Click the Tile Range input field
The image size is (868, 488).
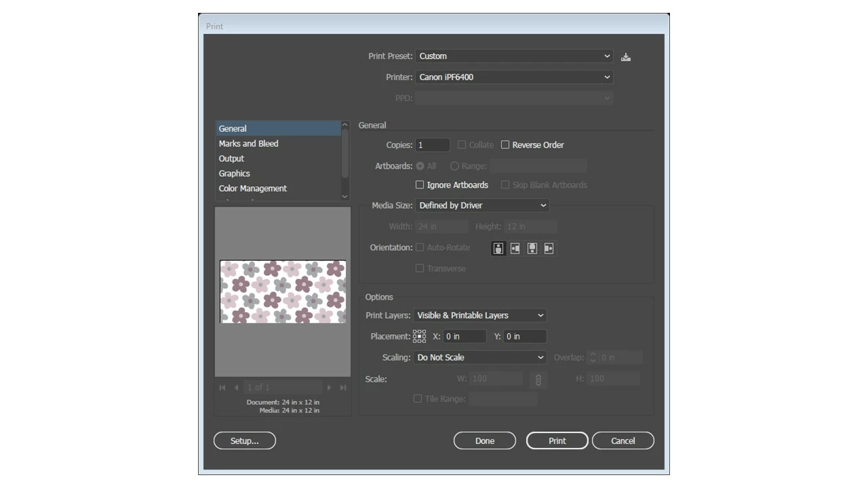[503, 399]
